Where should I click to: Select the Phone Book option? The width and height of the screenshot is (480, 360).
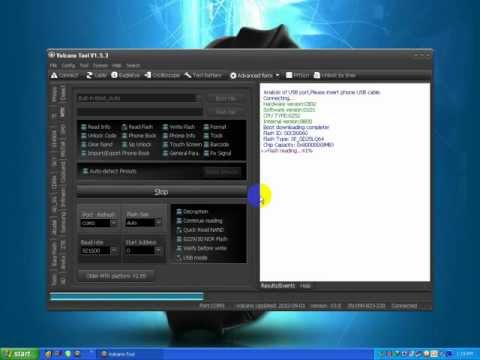click(x=139, y=136)
